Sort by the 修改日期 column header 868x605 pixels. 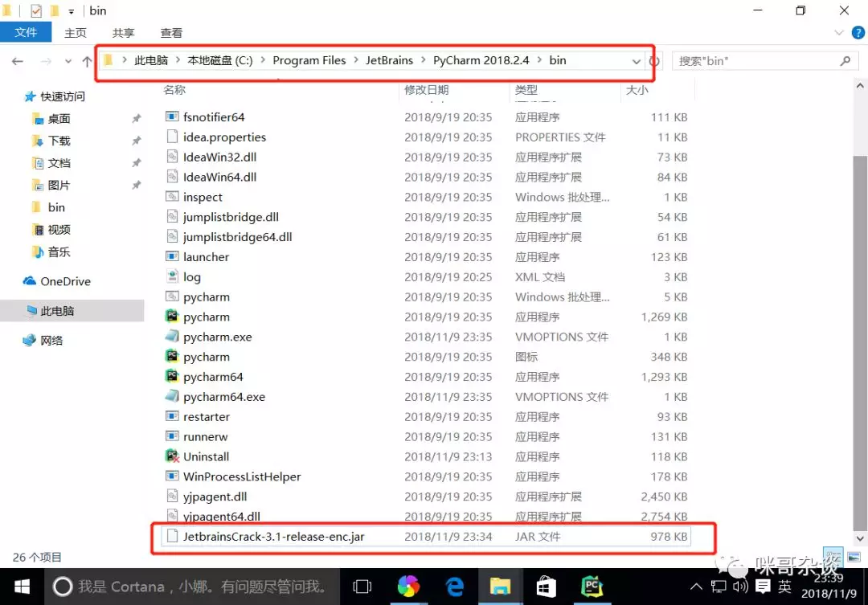pos(426,90)
